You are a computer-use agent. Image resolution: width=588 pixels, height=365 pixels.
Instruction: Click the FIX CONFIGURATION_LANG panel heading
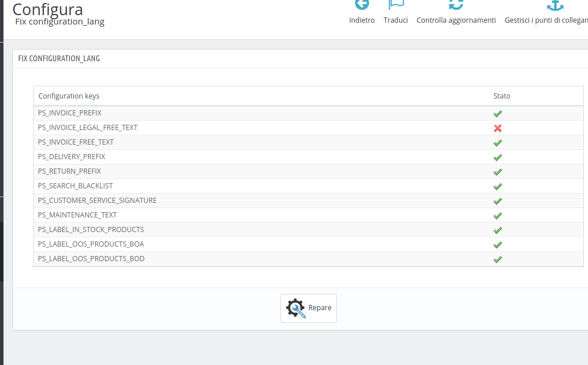(59, 58)
